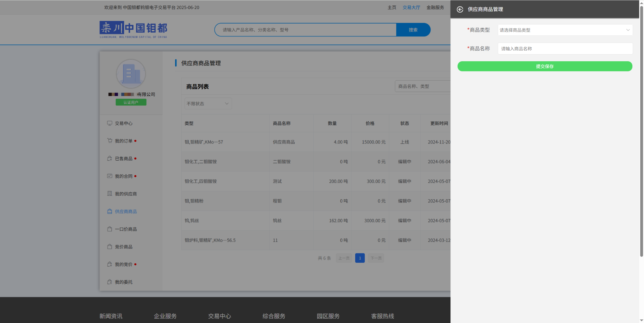Go to 金融服务 in top navigation
This screenshot has width=644, height=323.
pos(435,7)
